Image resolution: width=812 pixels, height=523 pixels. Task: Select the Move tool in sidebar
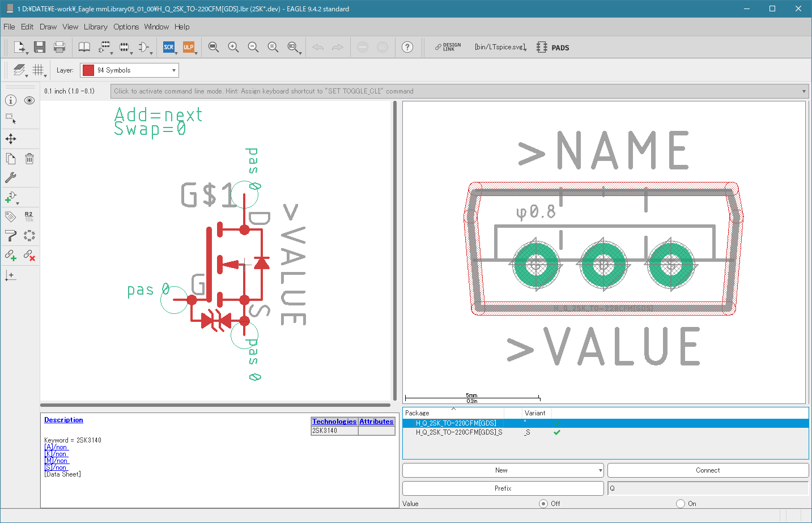point(11,139)
